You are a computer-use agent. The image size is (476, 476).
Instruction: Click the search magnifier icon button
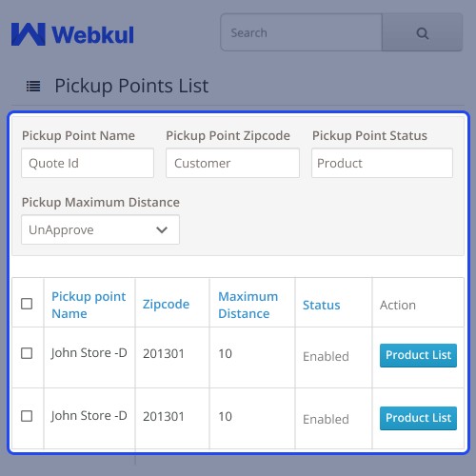(x=422, y=32)
